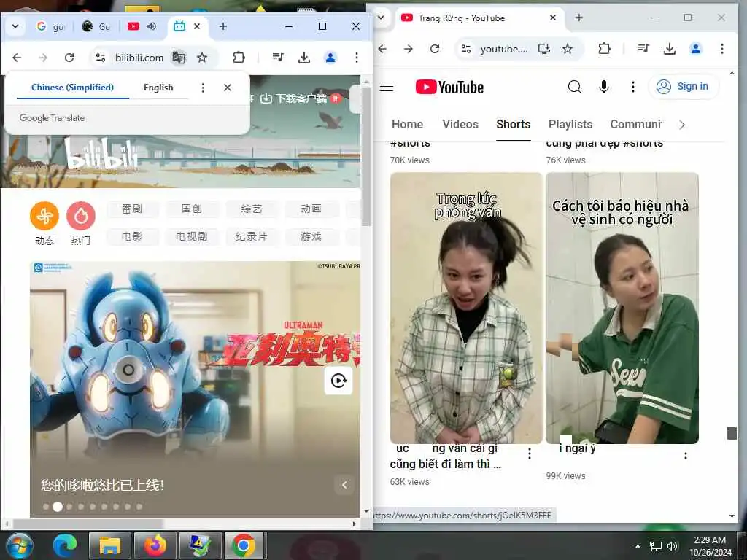Click the 番剧 category button
Image resolution: width=747 pixels, height=560 pixels.
coord(132,209)
